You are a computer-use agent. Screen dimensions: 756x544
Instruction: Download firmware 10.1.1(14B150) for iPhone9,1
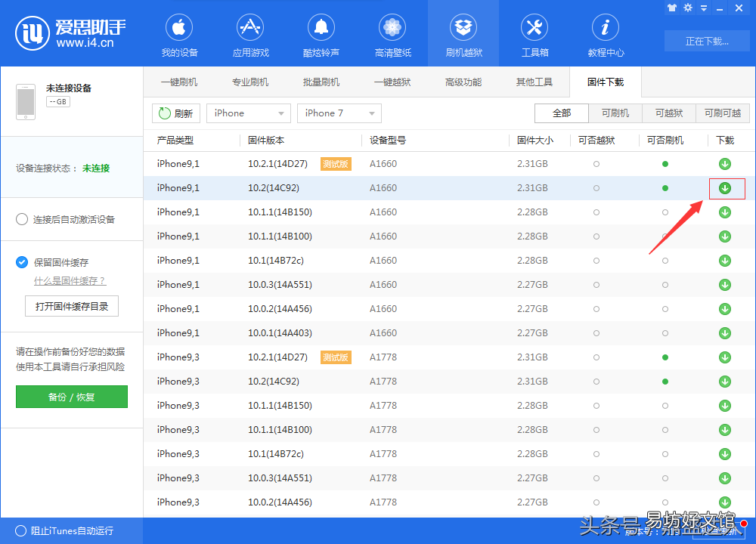click(x=725, y=212)
